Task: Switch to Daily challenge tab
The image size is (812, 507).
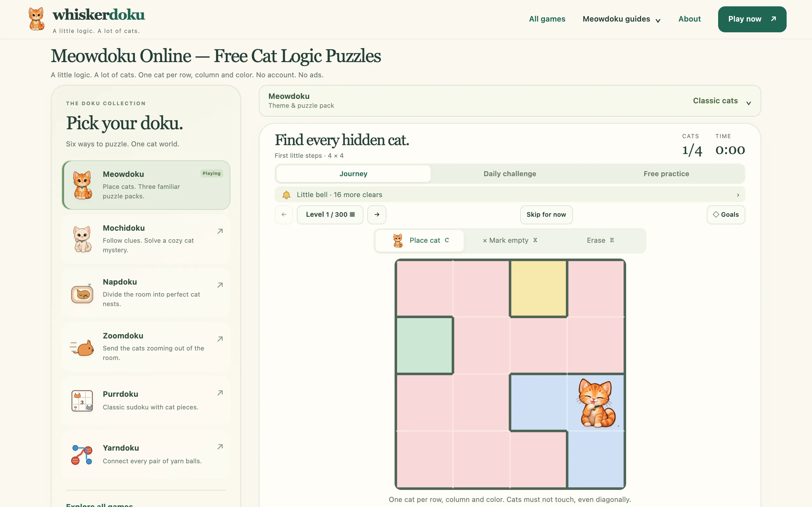Action: tap(510, 174)
